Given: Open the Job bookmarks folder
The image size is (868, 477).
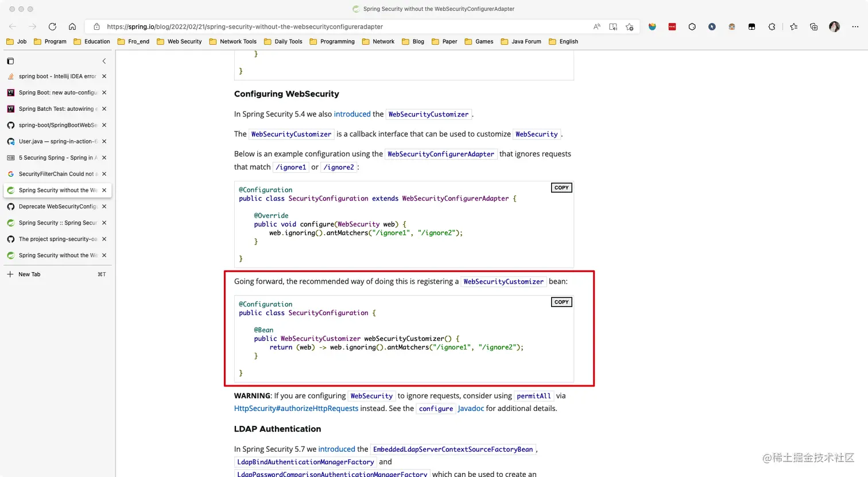Looking at the screenshot, I should [16, 41].
